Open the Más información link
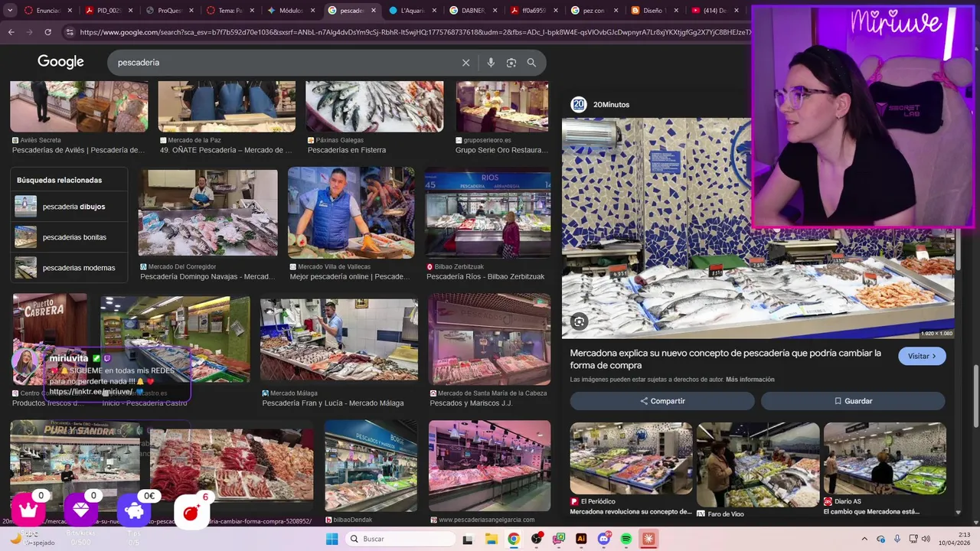 pyautogui.click(x=750, y=380)
